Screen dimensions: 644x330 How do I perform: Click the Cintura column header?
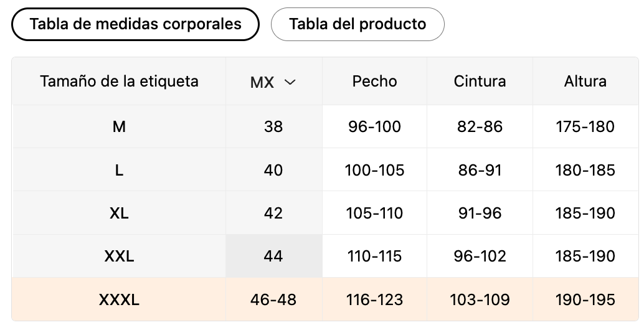tap(480, 81)
